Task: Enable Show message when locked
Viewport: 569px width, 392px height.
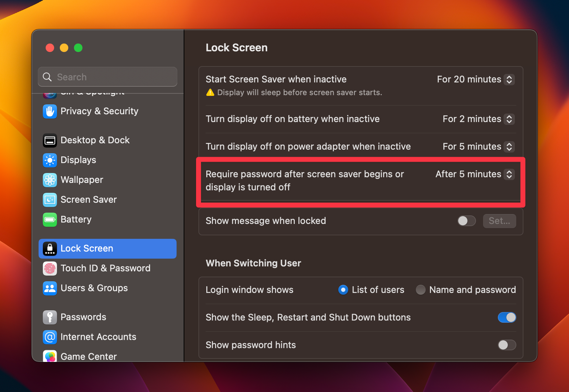Action: [466, 221]
